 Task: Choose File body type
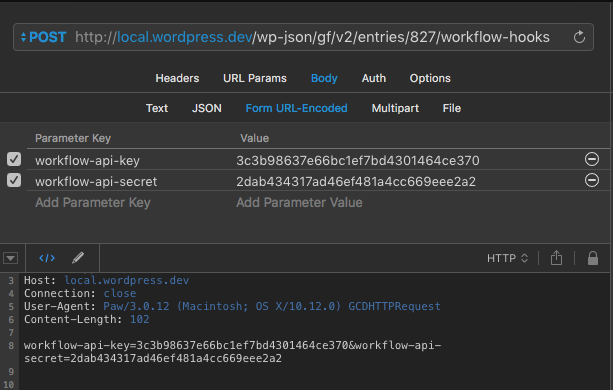[452, 108]
